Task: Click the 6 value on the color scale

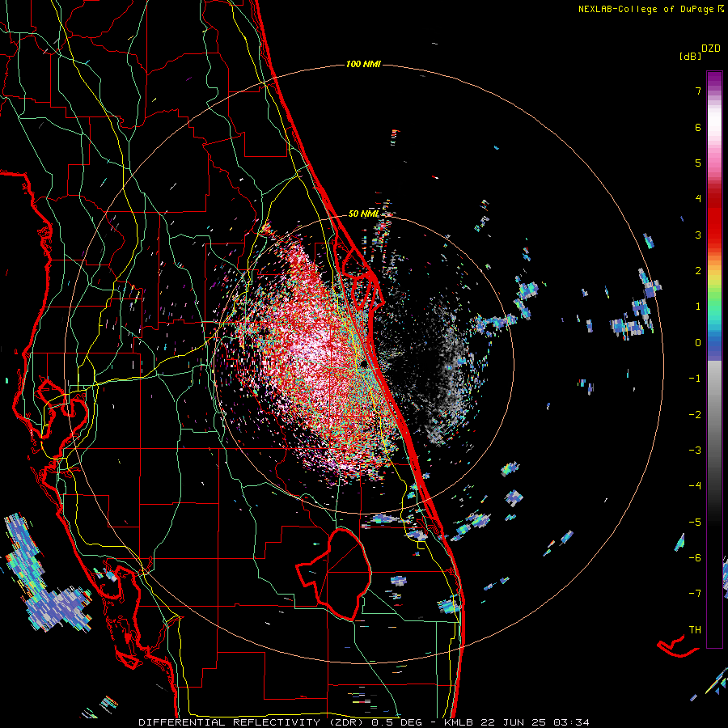Action: (x=698, y=127)
